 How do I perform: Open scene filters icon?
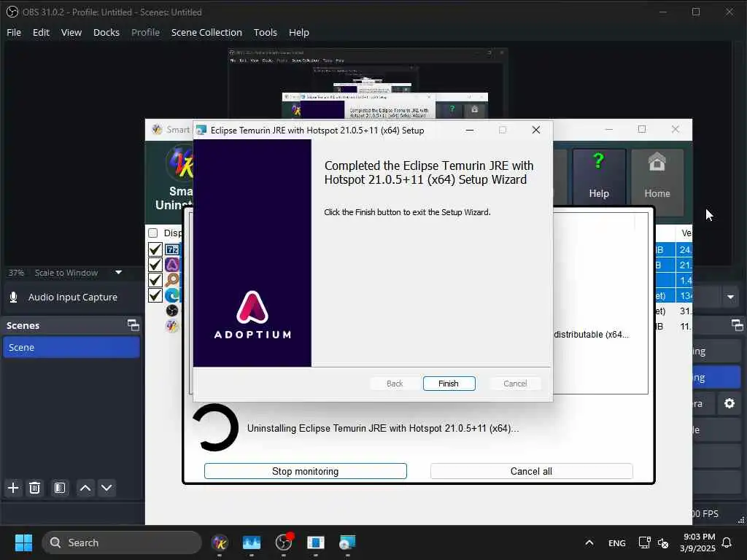coord(60,488)
